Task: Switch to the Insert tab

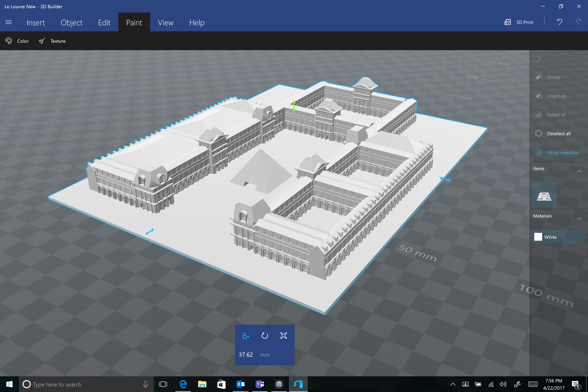Action: pos(36,23)
